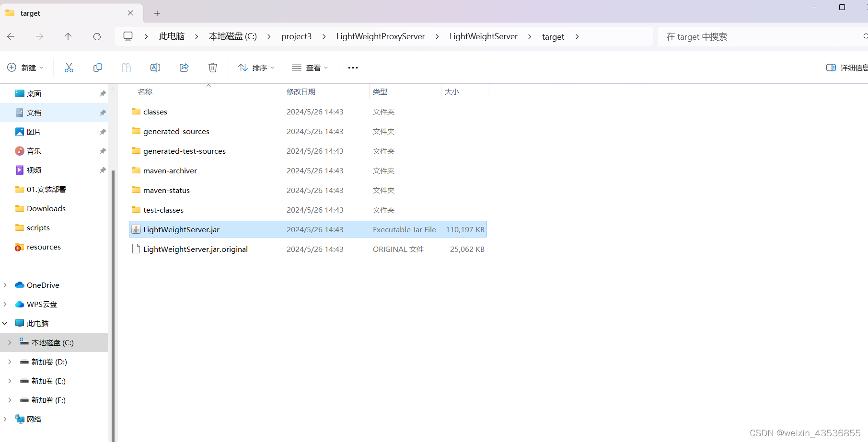The image size is (868, 442).
Task: Click the WPS云盘 cloud icon
Action: (20, 304)
